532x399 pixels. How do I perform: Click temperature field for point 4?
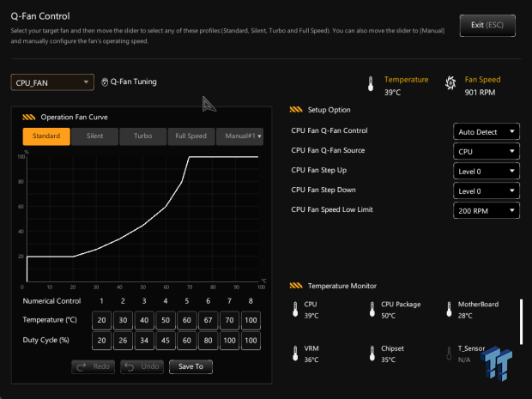[166, 320]
